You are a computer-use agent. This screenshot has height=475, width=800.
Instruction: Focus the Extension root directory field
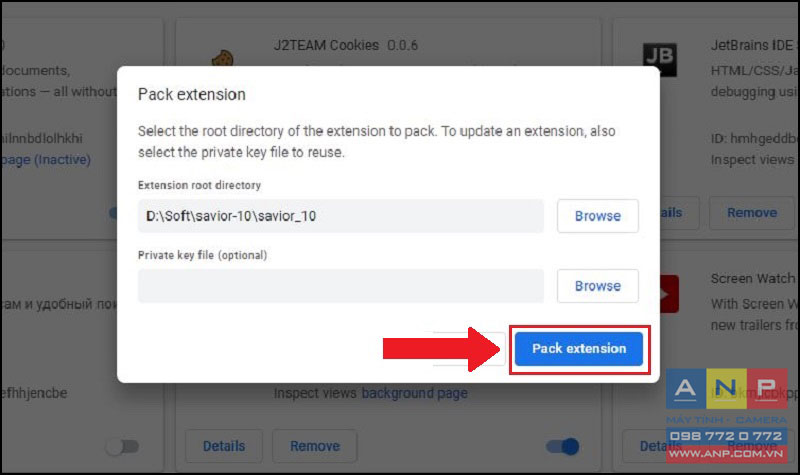(340, 216)
